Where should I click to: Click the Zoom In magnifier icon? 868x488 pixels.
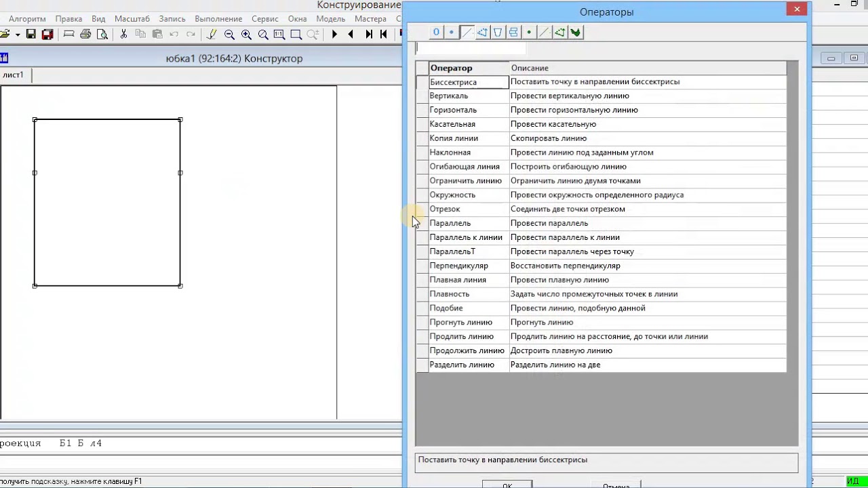pos(246,34)
